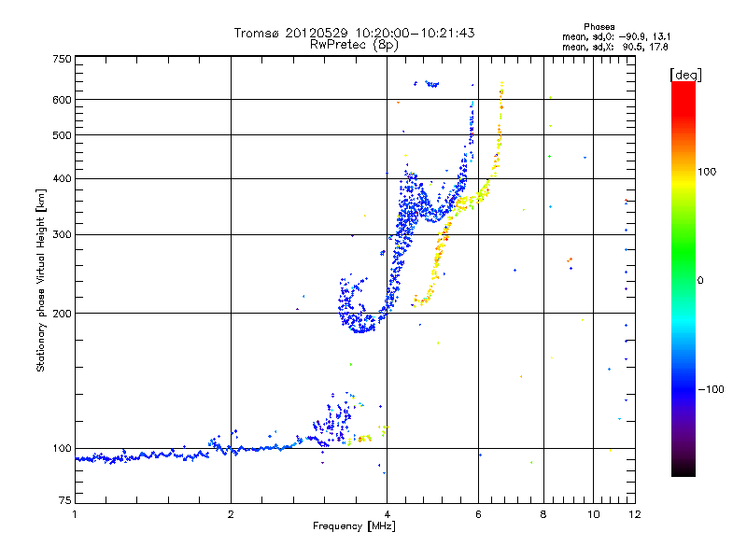Click the y-axis '100' tick label

click(62, 449)
